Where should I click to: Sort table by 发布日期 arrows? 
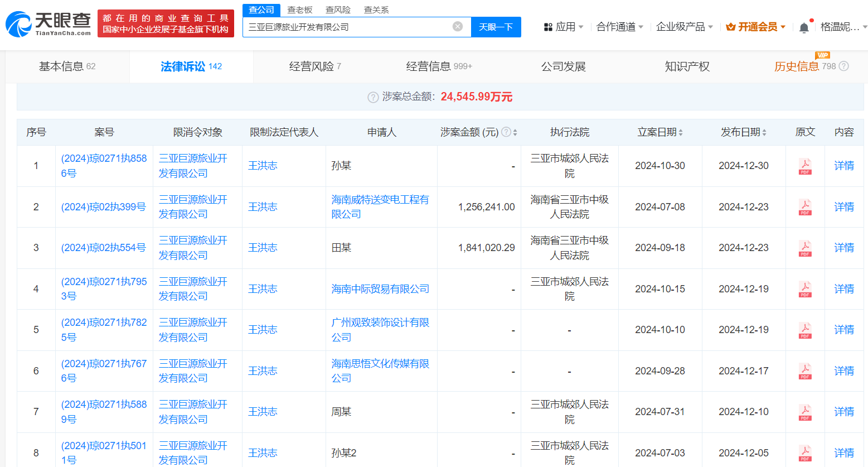(764, 132)
